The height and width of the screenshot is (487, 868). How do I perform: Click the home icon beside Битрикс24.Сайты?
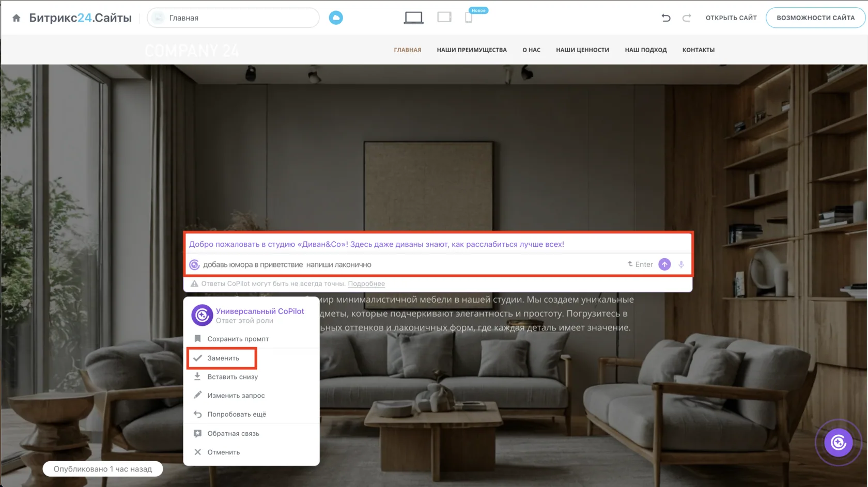point(17,18)
